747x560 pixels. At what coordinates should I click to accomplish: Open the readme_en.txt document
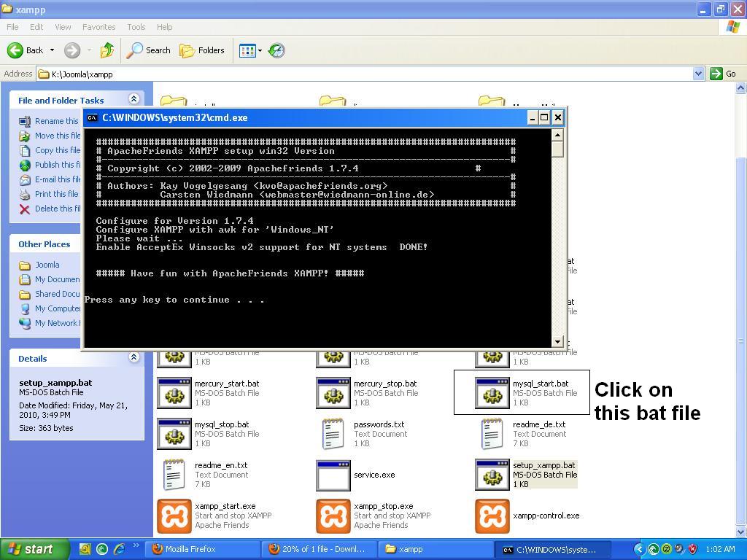174,475
